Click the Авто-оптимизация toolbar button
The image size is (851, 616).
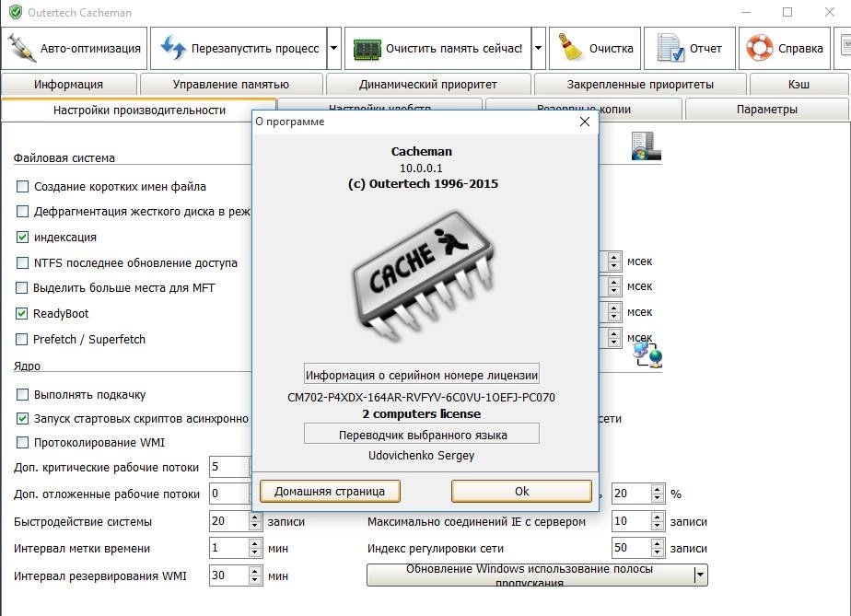(x=75, y=48)
